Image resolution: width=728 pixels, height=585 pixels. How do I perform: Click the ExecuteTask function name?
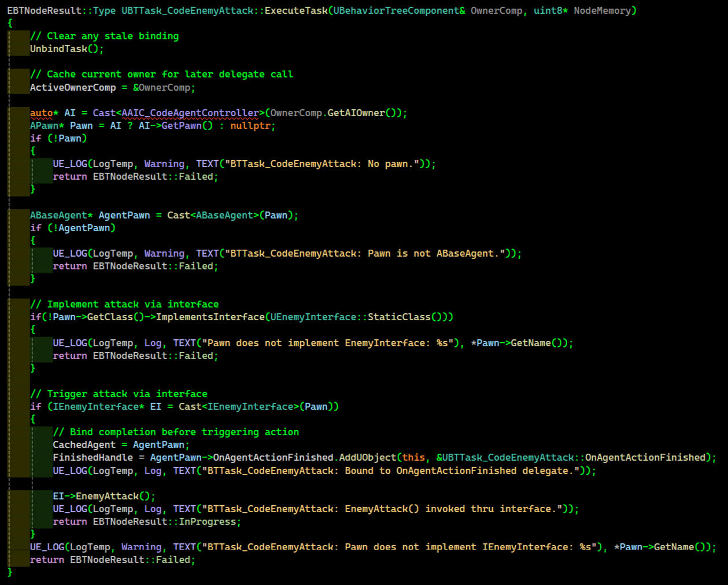coord(295,10)
